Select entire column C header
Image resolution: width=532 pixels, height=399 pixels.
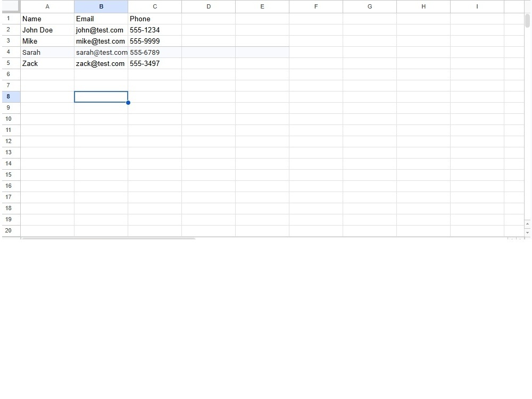[155, 6]
